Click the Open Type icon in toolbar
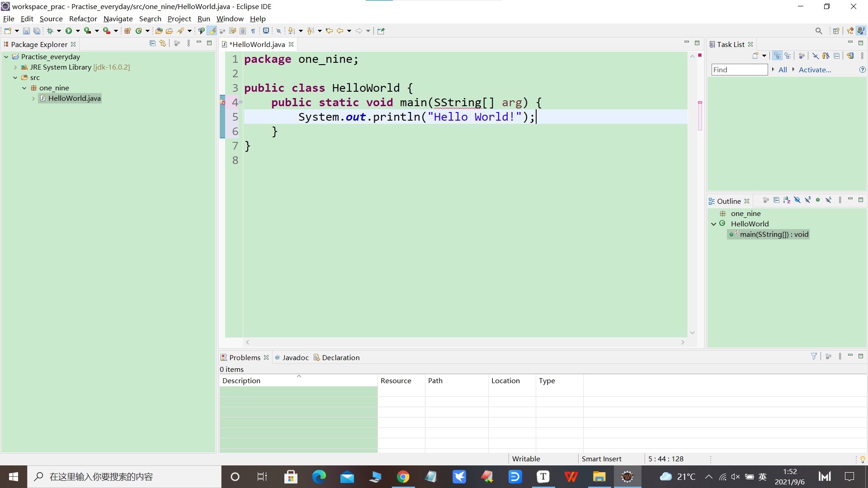Screen dimensions: 868x488 coord(159,31)
